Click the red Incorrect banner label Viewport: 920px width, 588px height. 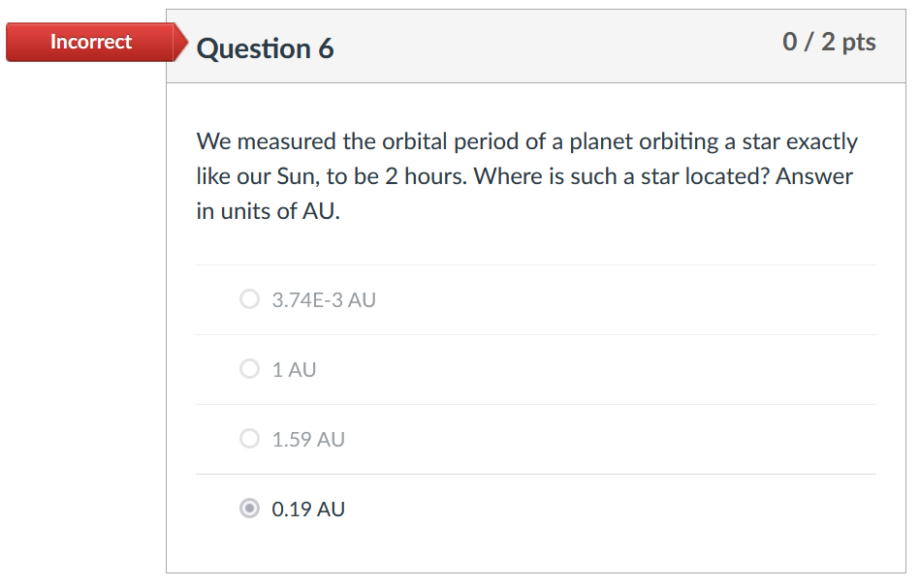(90, 42)
